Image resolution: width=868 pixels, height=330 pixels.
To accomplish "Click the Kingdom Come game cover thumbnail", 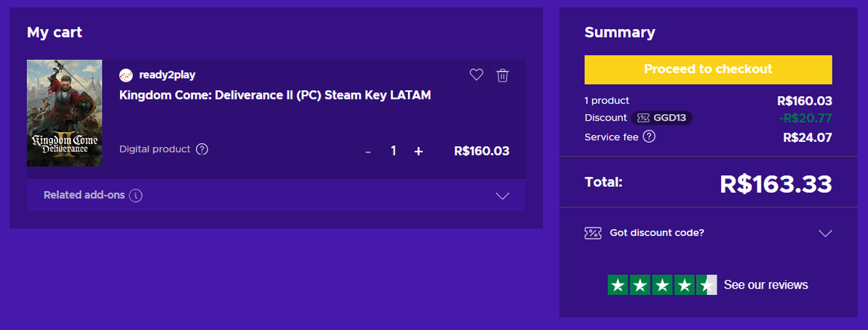I will click(x=65, y=113).
